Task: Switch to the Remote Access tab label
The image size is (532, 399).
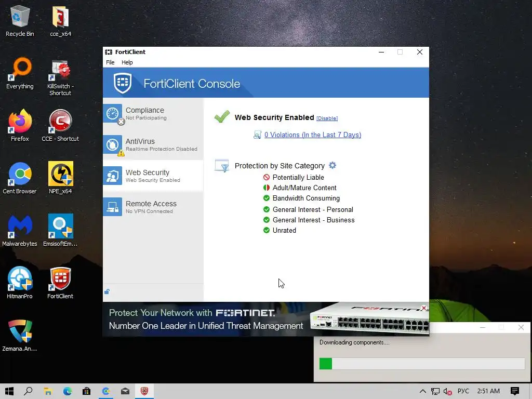Action: click(151, 204)
